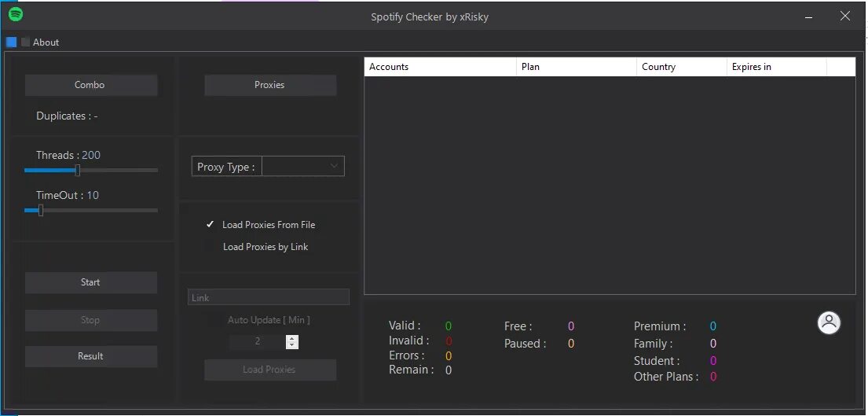Screen dimensions: 868x416
Task: Click the green Spotify logo in title bar
Action: click(16, 15)
